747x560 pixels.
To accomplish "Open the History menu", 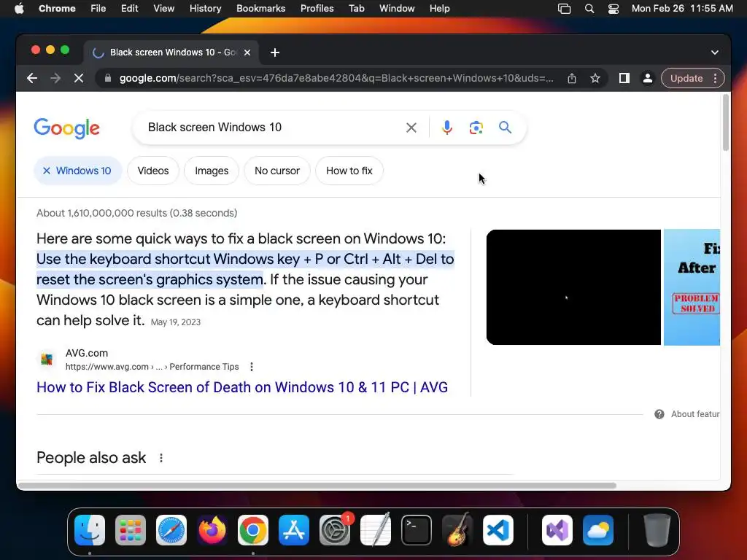I will (x=205, y=9).
